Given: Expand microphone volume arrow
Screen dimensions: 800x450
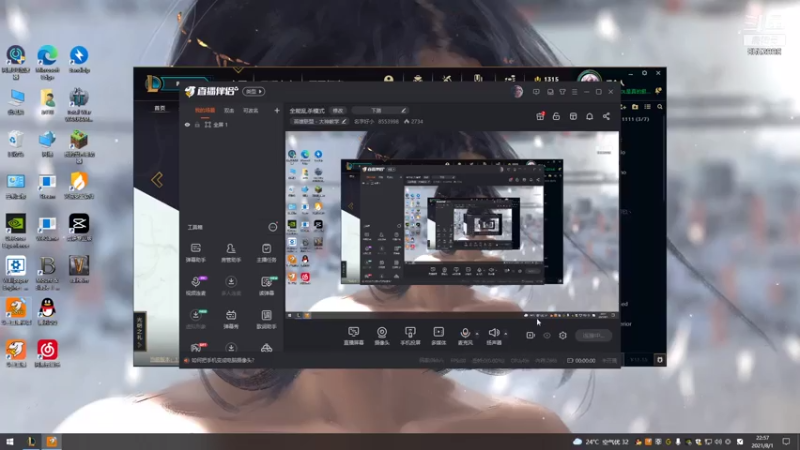Looking at the screenshot, I should point(477,334).
